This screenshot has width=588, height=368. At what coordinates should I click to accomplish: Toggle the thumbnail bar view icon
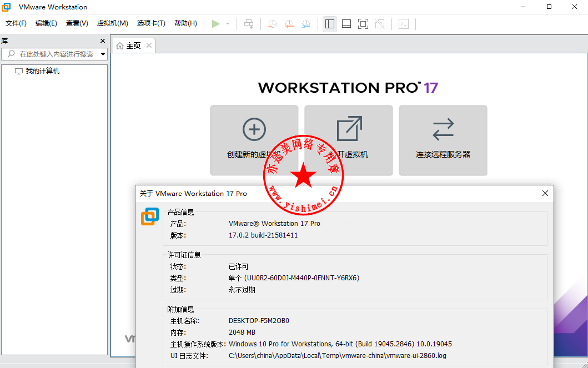point(346,24)
